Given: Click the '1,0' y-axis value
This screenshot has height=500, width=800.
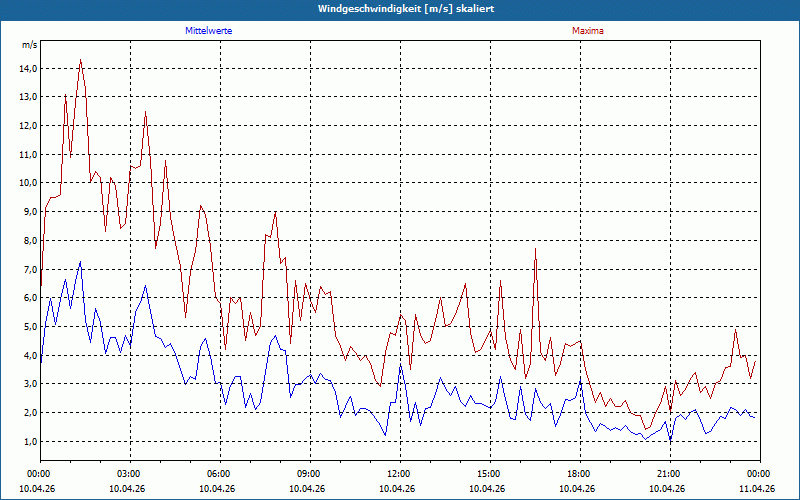Looking at the screenshot, I should coord(31,441).
